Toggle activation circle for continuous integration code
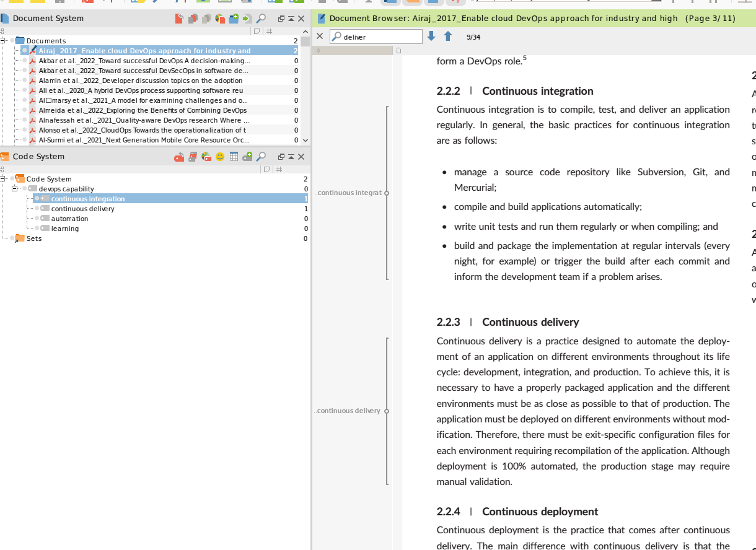Screen dimensions: 756x550 [37, 199]
